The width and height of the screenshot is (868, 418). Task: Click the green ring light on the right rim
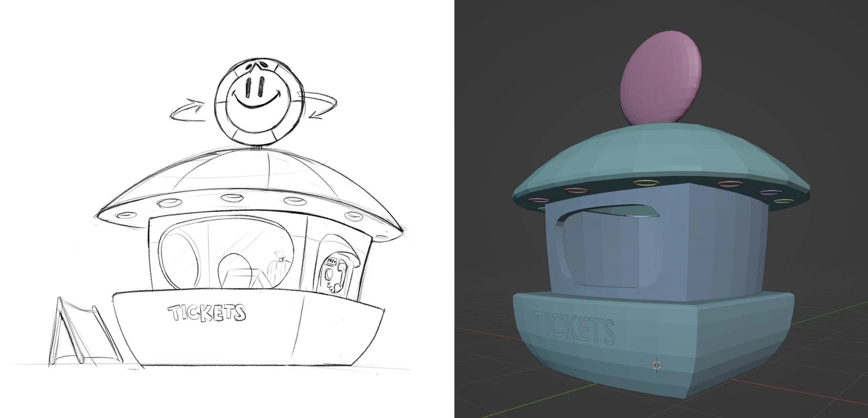pyautogui.click(x=783, y=202)
